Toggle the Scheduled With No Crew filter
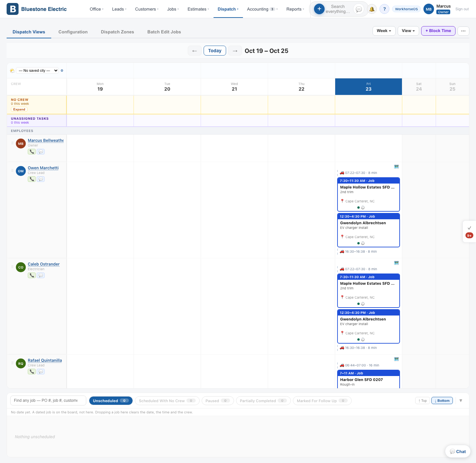 coord(167,400)
